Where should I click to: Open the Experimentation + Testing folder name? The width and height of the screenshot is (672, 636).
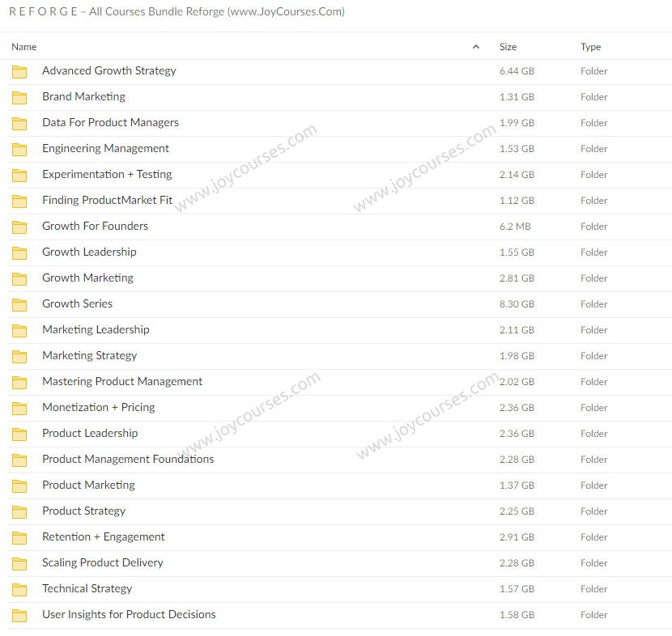click(107, 174)
